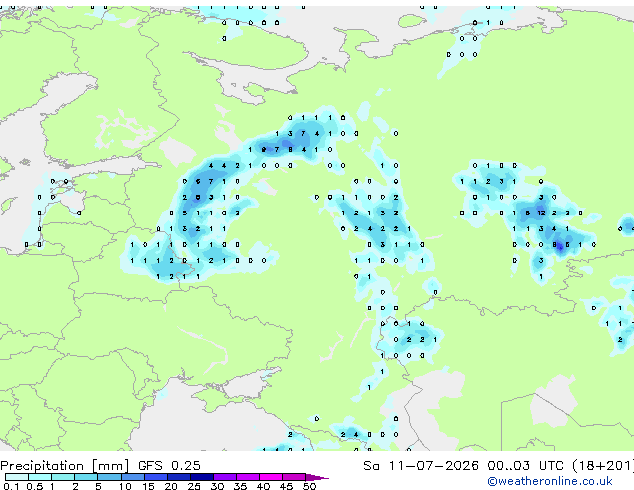The width and height of the screenshot is (634, 490).
Task: Click the '12' precipitation value on map
Action: click(541, 213)
